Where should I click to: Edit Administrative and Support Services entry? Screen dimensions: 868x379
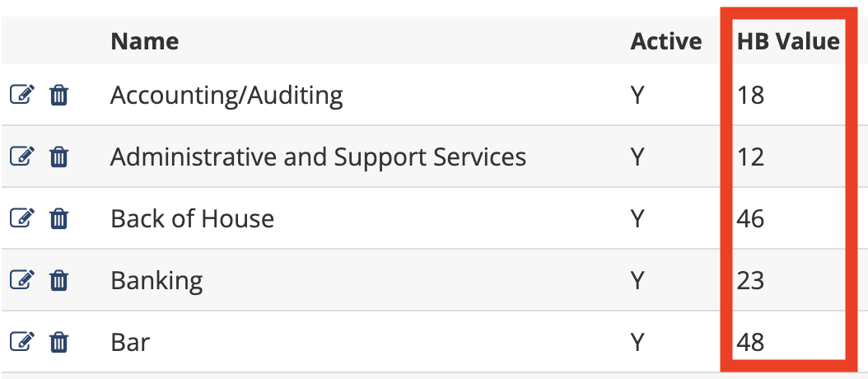(x=21, y=156)
